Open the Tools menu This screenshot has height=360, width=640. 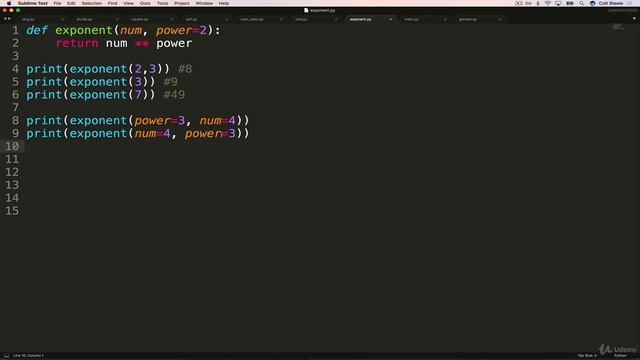(162, 3)
